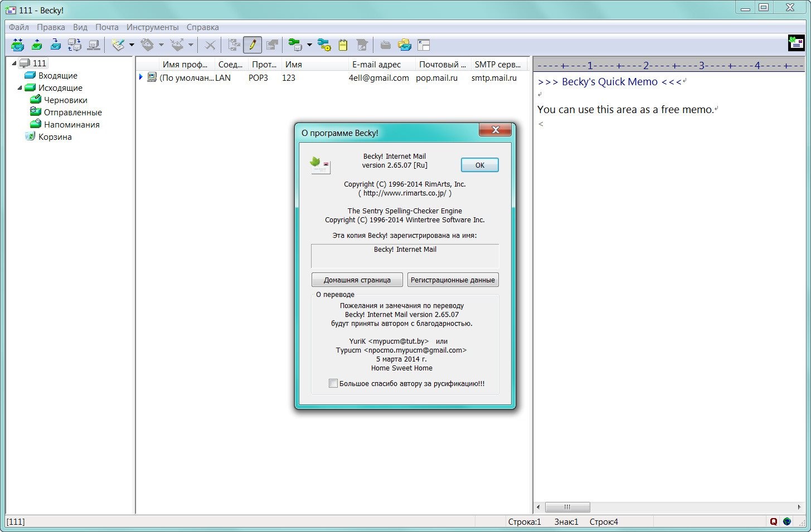Expand the profile row arrow in list
The image size is (811, 532).
point(141,77)
